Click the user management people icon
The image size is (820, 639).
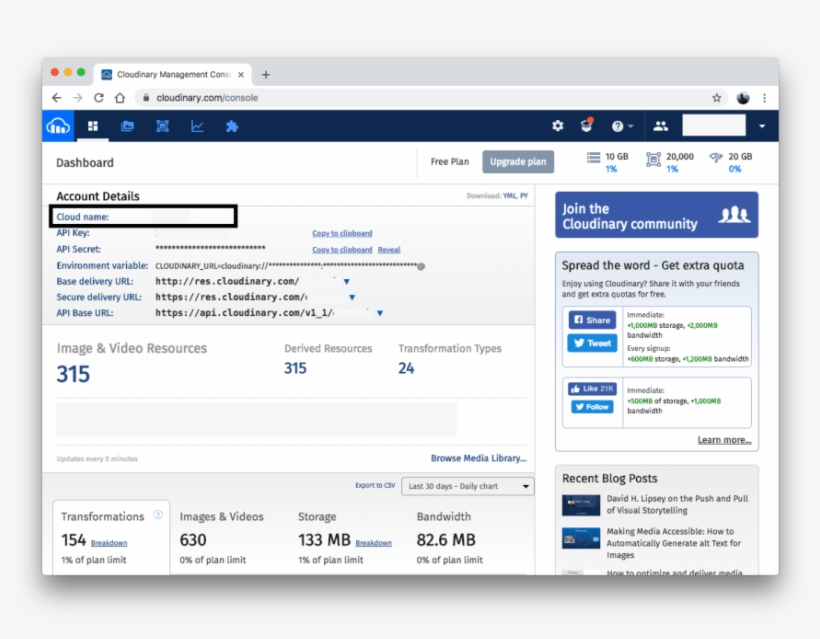[x=660, y=126]
